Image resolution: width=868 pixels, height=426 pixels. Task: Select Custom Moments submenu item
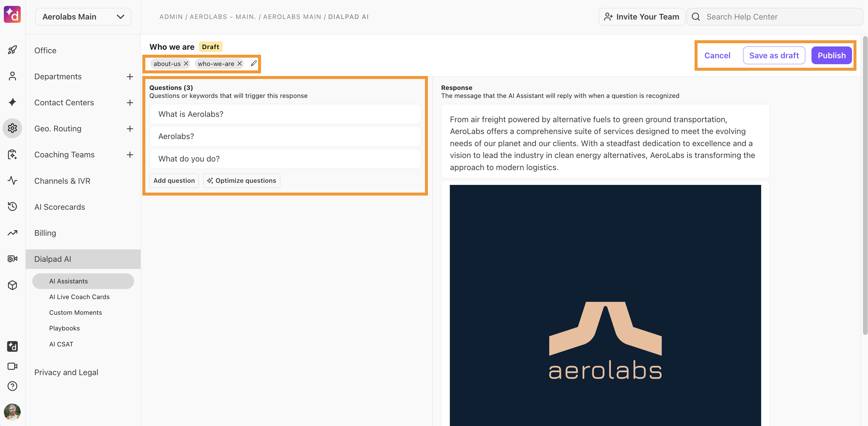[75, 312]
